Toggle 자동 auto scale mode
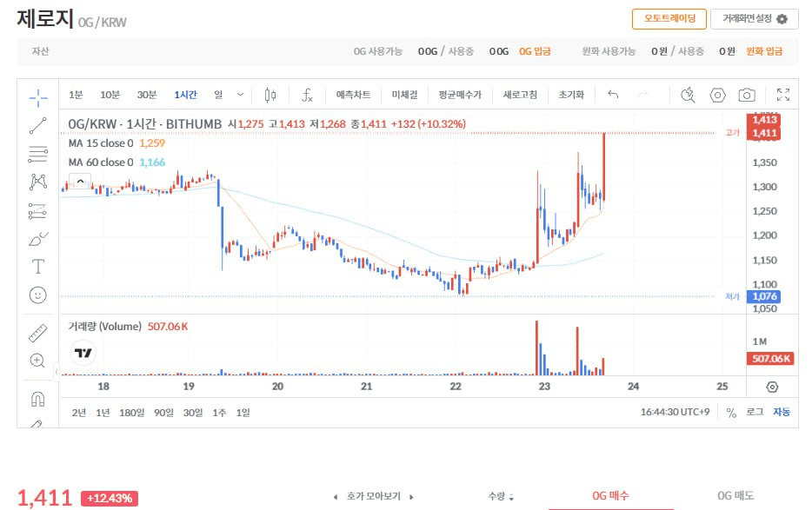Image resolution: width=812 pixels, height=510 pixels. pyautogui.click(x=780, y=413)
